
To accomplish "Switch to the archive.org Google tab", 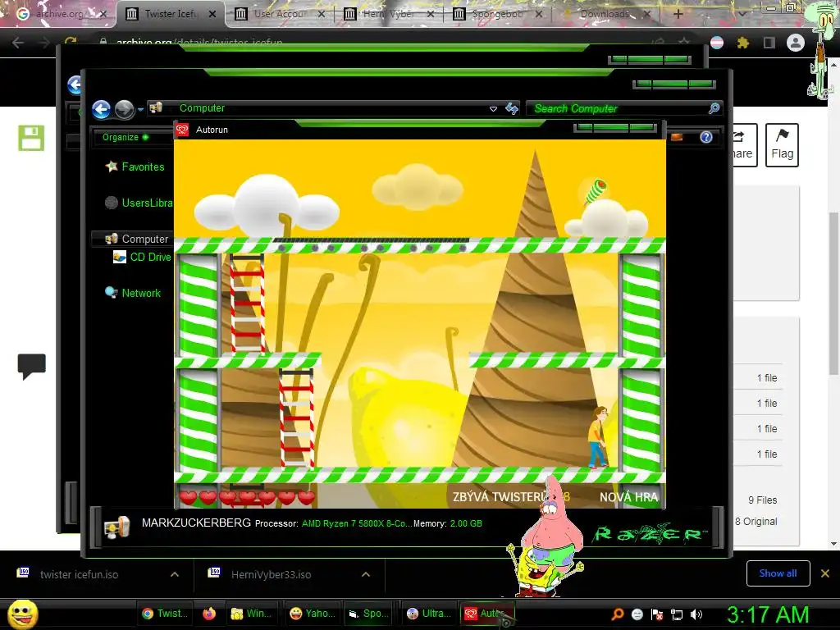I will click(x=59, y=14).
